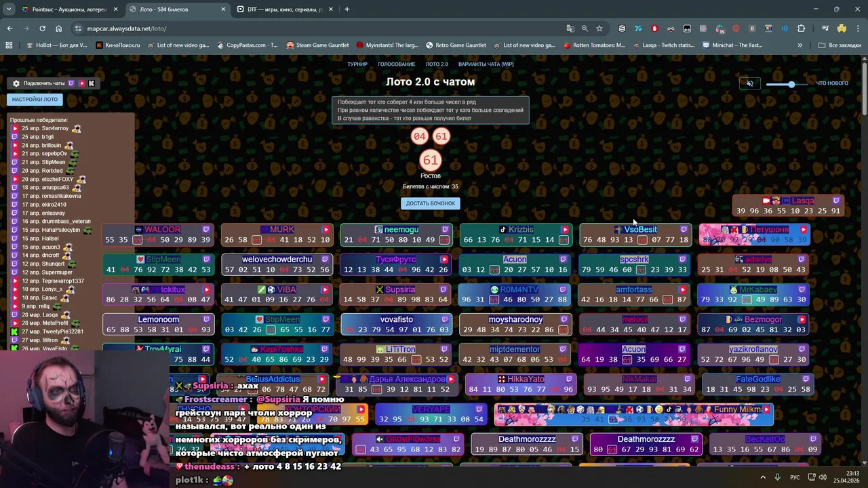Click the gear icon beside Подключить чаты
Viewport: 868px width, 488px height.
point(16,83)
